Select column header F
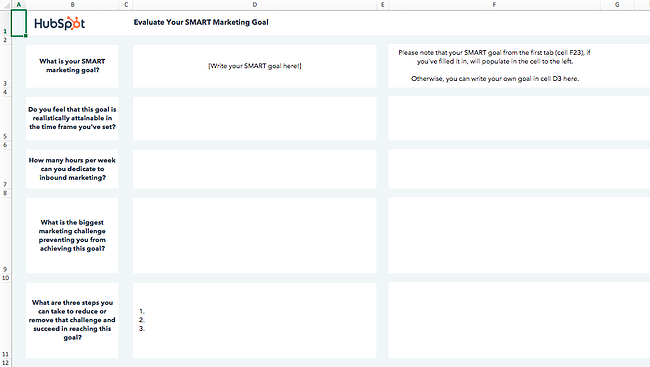The image size is (650, 367). point(494,5)
